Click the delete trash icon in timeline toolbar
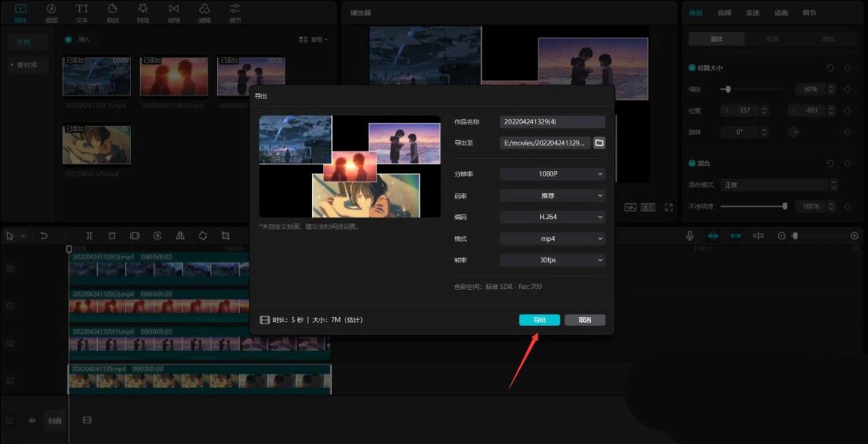The image size is (868, 444). 112,235
